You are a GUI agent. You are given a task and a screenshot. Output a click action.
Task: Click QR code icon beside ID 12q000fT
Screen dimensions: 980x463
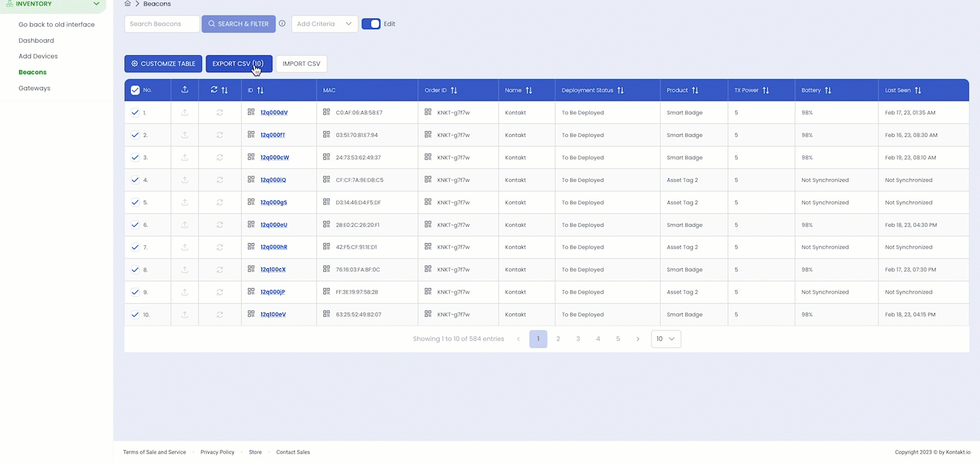(251, 134)
